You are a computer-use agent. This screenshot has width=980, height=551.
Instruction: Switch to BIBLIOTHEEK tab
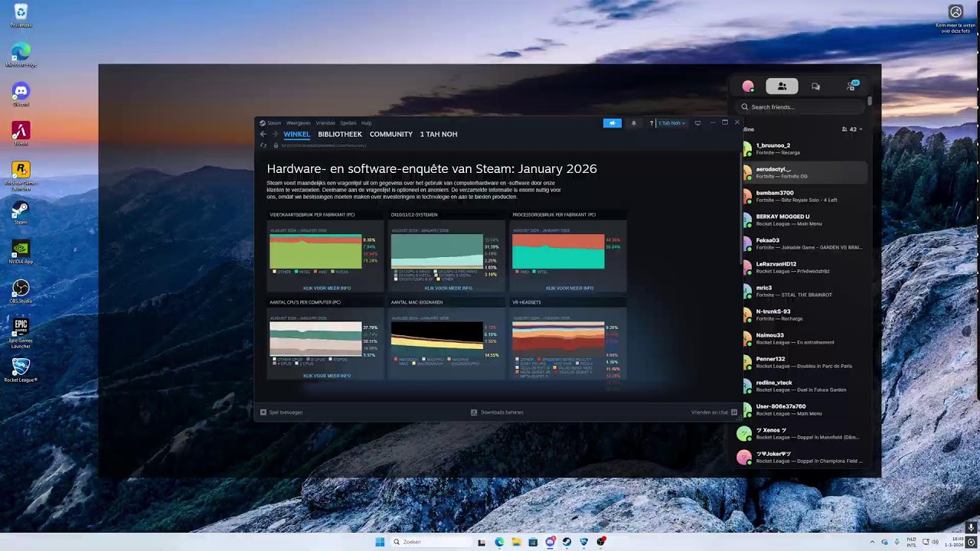(340, 134)
